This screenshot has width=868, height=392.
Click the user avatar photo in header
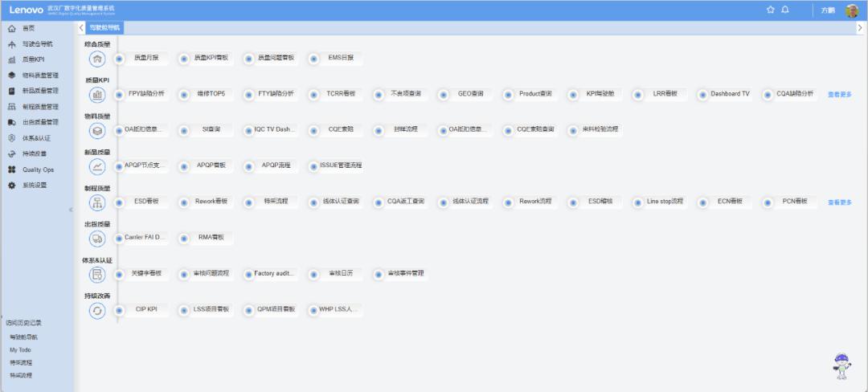pos(852,10)
